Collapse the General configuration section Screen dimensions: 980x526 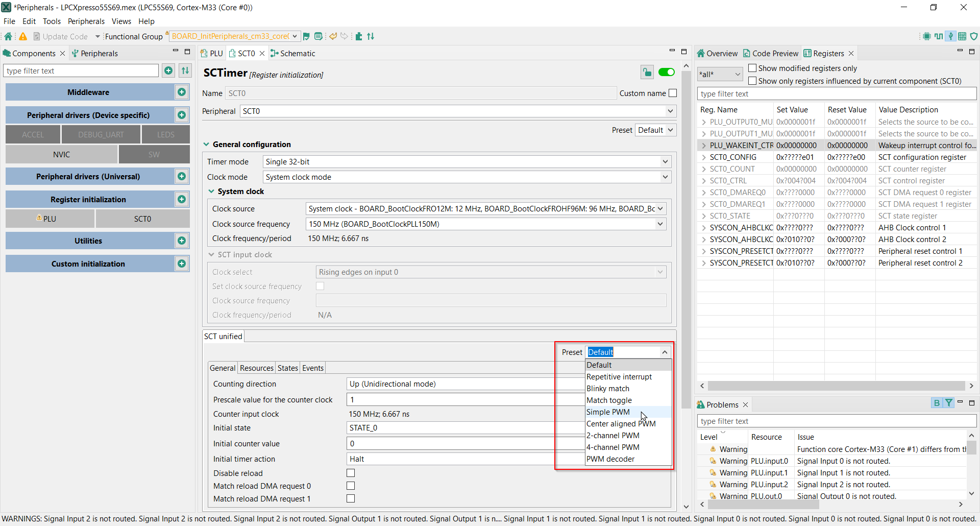207,145
